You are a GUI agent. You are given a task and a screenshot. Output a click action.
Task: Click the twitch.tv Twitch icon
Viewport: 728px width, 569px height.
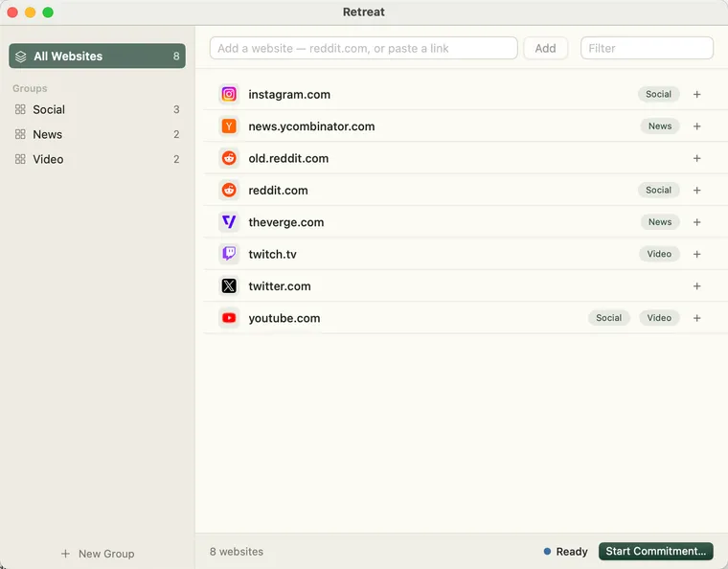229,254
